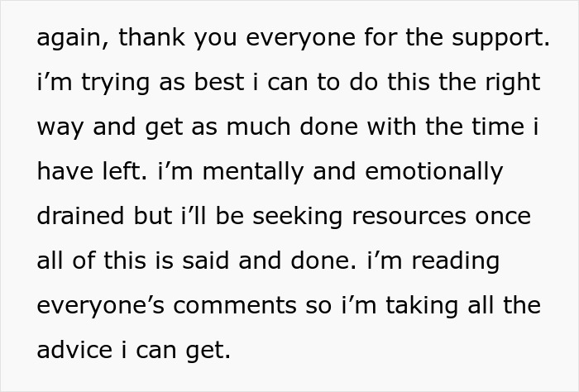Select the word "support" in the text
Image resolution: width=579 pixels, height=392 pixels.
[x=497, y=38]
